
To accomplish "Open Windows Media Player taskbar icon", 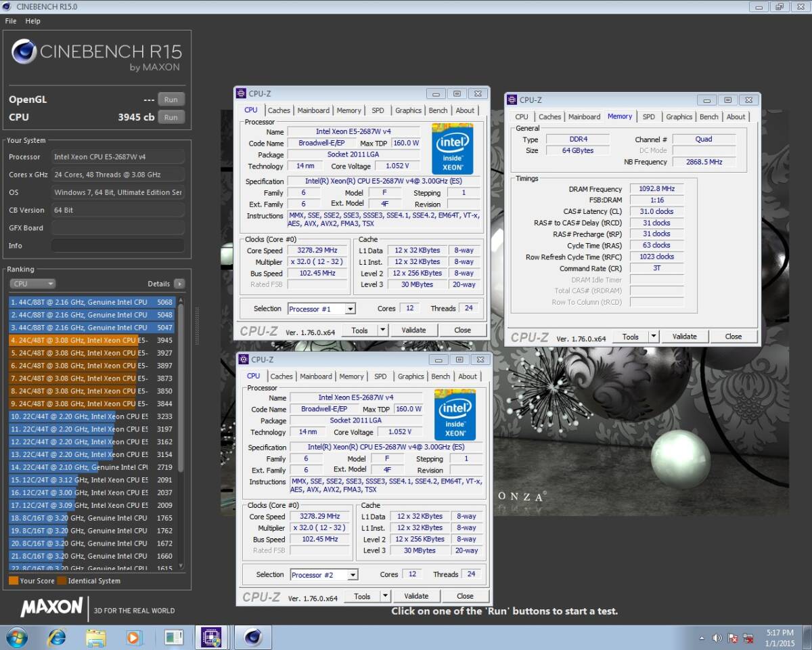I will (x=135, y=637).
